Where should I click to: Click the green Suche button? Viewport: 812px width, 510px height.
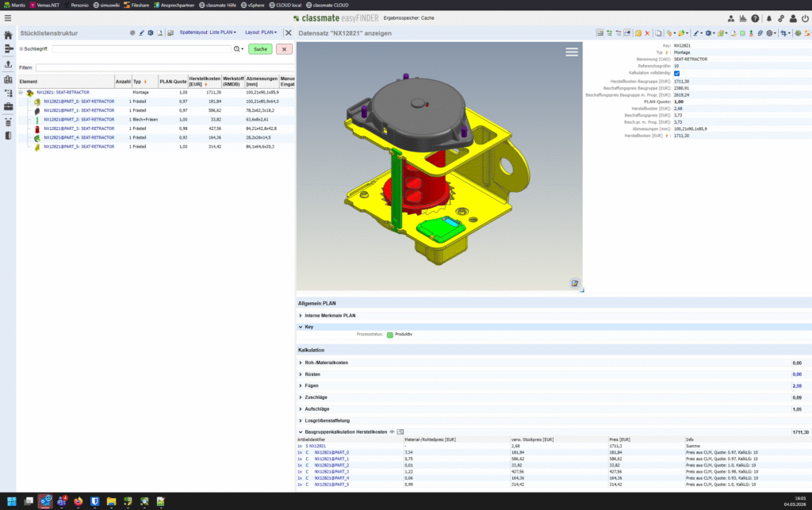(260, 49)
